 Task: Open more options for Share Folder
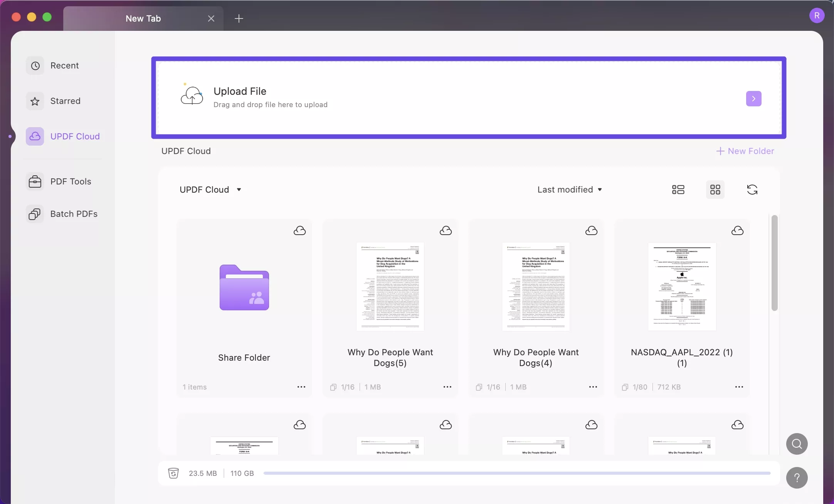(301, 387)
